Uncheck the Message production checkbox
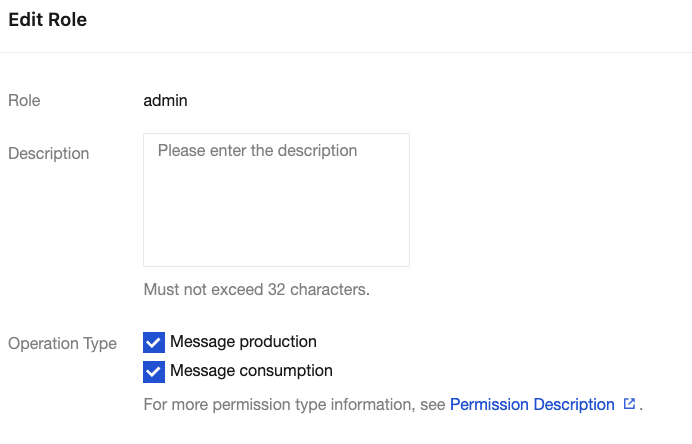Image resolution: width=692 pixels, height=444 pixels. point(154,343)
